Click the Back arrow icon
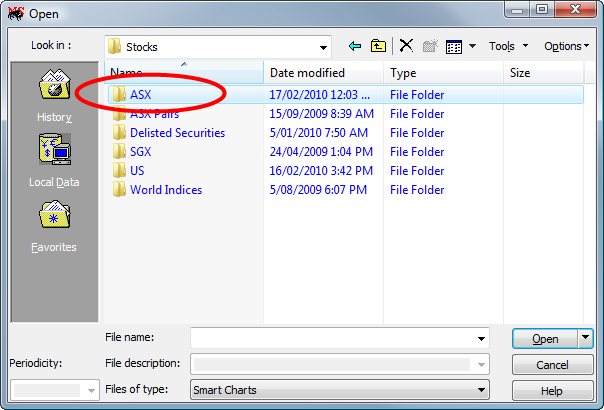Screen dimensions: 604x410 click(355, 46)
